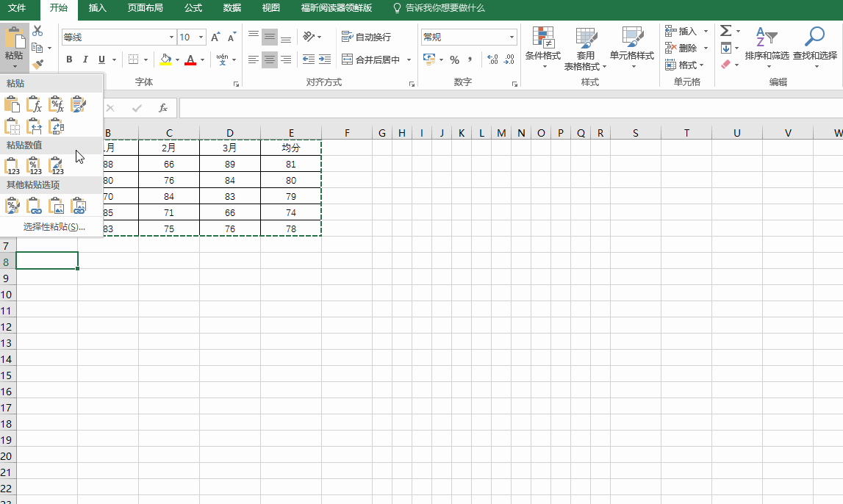The height and width of the screenshot is (504, 843).
Task: Click the paste as linked picture icon
Action: [x=79, y=206]
